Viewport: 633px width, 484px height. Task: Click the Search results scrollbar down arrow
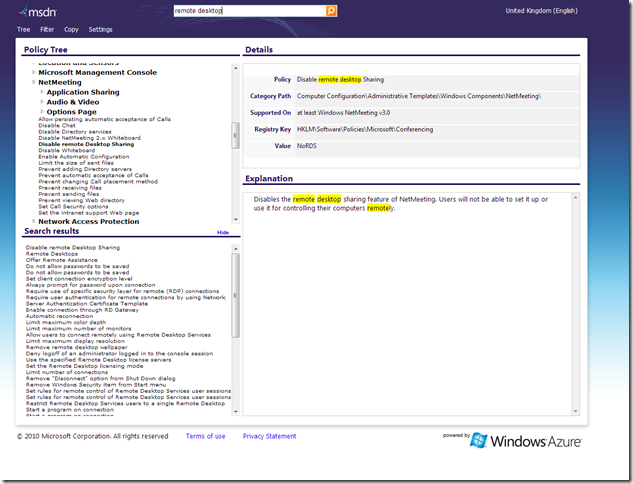click(x=236, y=412)
